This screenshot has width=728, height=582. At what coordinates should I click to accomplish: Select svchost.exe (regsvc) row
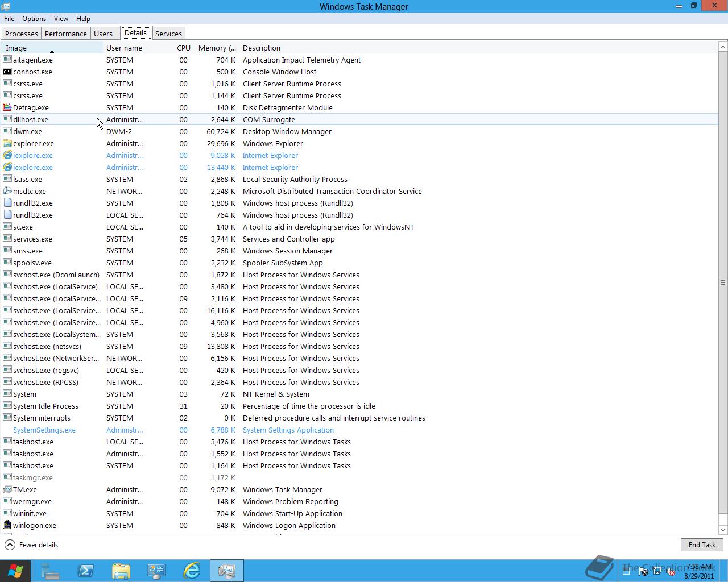tap(359, 370)
